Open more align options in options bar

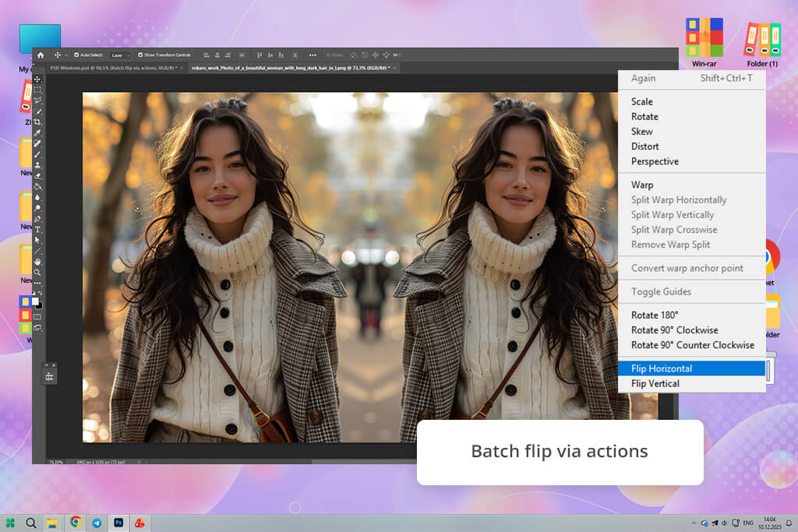point(312,55)
